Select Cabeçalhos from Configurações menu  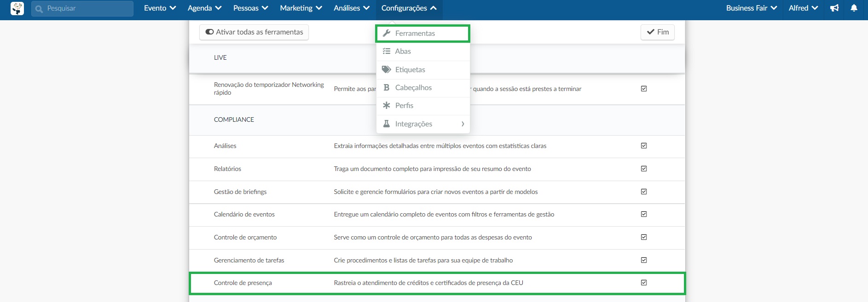click(x=423, y=88)
